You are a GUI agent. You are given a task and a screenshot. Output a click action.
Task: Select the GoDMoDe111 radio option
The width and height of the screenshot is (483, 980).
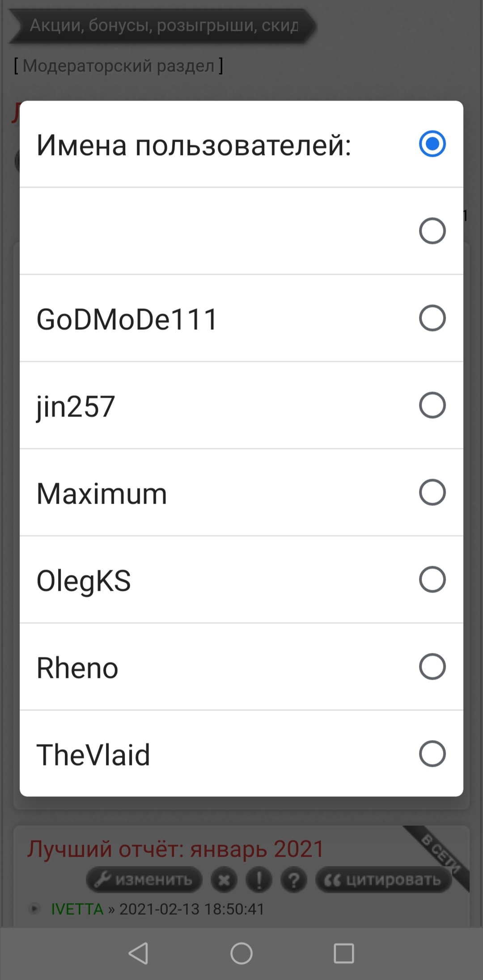(432, 318)
